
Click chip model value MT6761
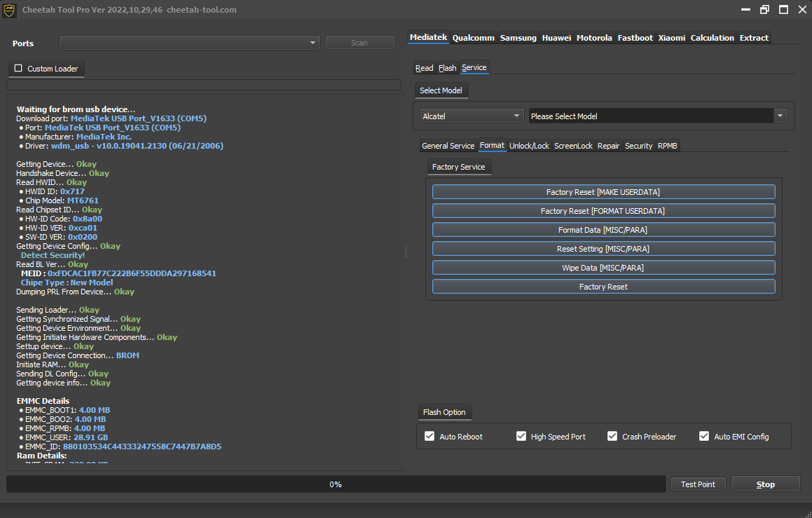coord(83,200)
